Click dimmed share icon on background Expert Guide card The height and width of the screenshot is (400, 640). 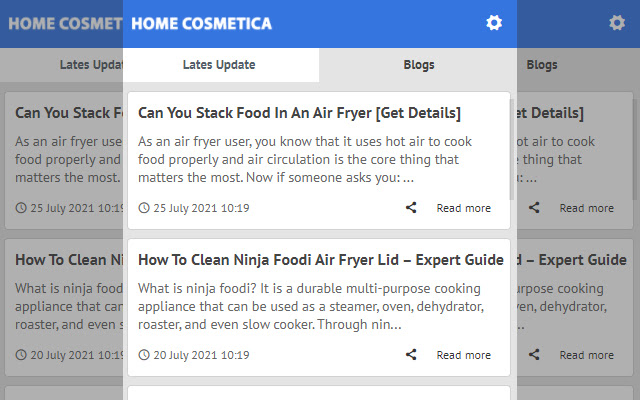[x=534, y=354]
